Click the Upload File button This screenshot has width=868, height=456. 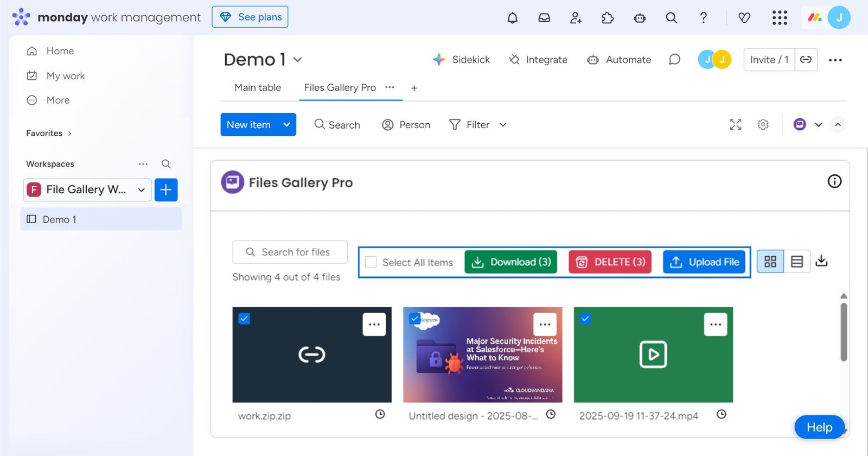click(x=704, y=262)
